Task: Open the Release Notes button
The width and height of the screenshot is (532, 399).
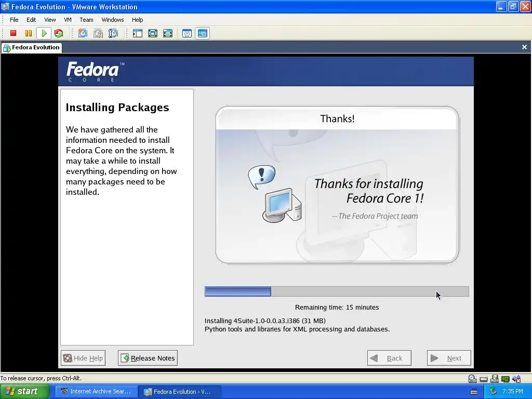Action: 148,358
